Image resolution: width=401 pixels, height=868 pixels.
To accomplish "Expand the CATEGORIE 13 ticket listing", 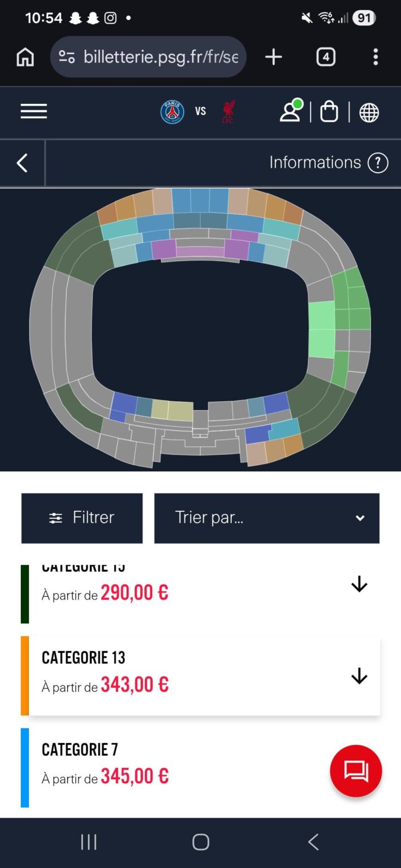I will pos(359,675).
